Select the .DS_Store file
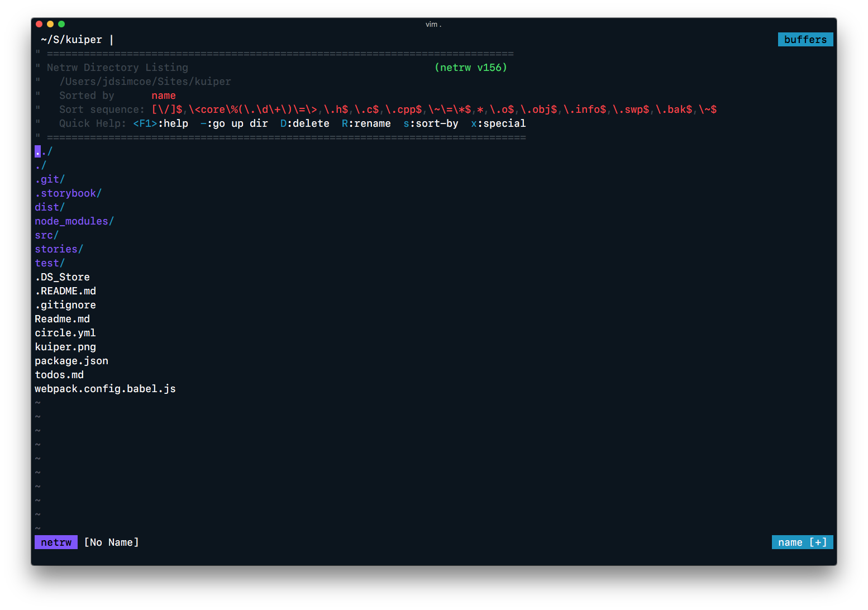 [62, 277]
